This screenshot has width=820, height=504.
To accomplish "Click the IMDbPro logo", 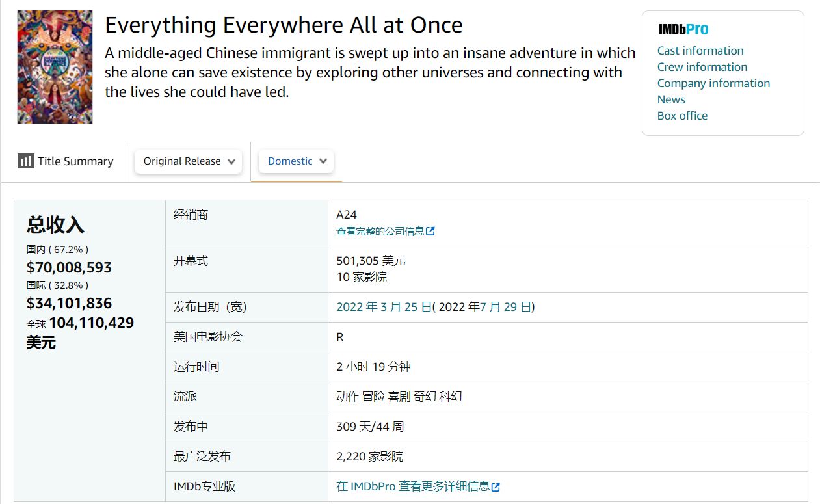I will tap(683, 29).
